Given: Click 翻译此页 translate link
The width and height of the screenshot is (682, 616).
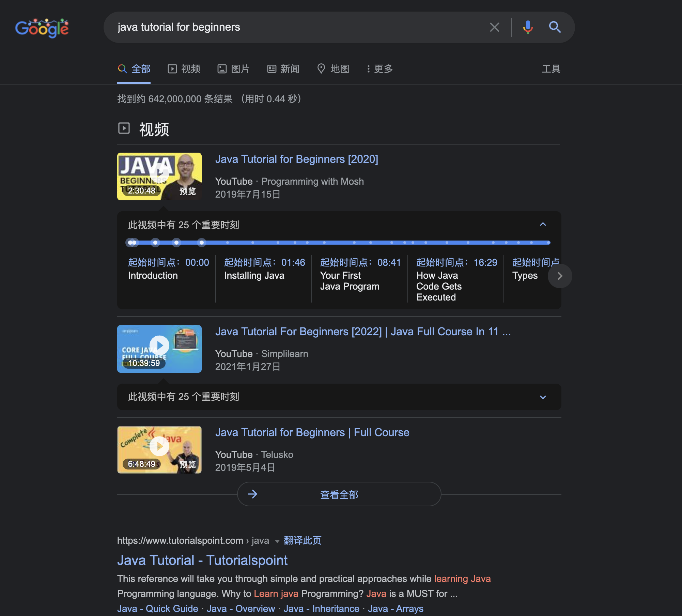Looking at the screenshot, I should pyautogui.click(x=303, y=540).
